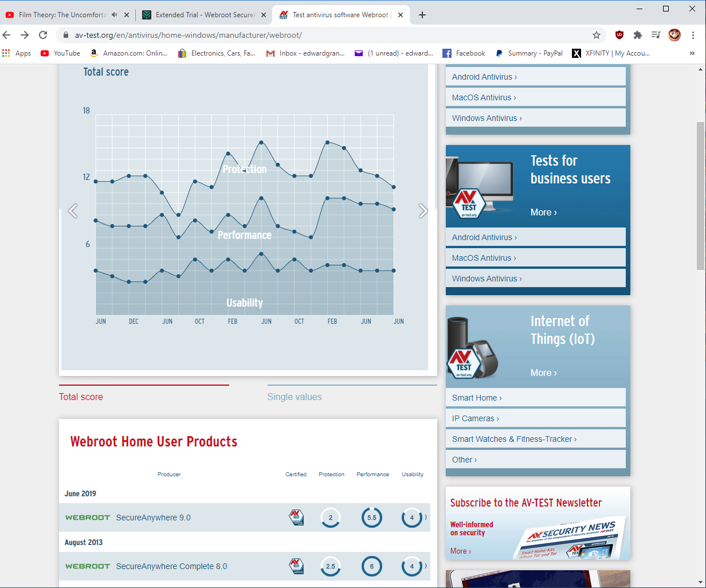Show next chart with right arrow
The width and height of the screenshot is (706, 588).
(x=423, y=211)
